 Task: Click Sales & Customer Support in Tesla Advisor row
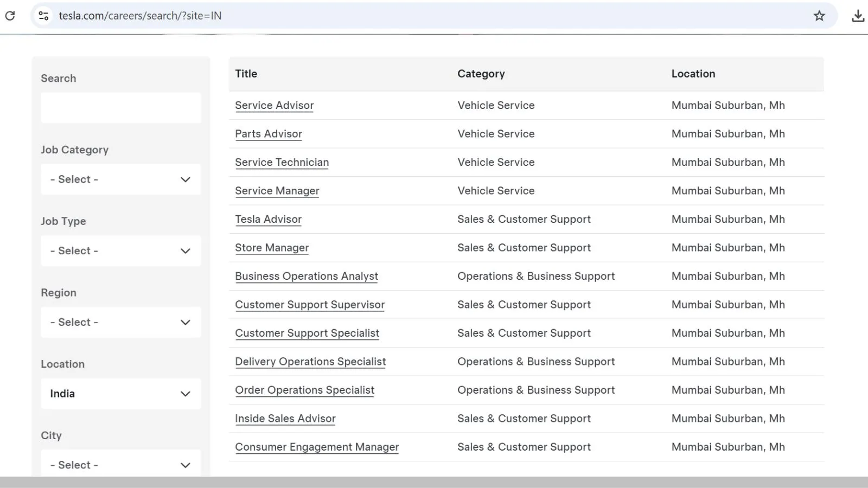pos(524,219)
